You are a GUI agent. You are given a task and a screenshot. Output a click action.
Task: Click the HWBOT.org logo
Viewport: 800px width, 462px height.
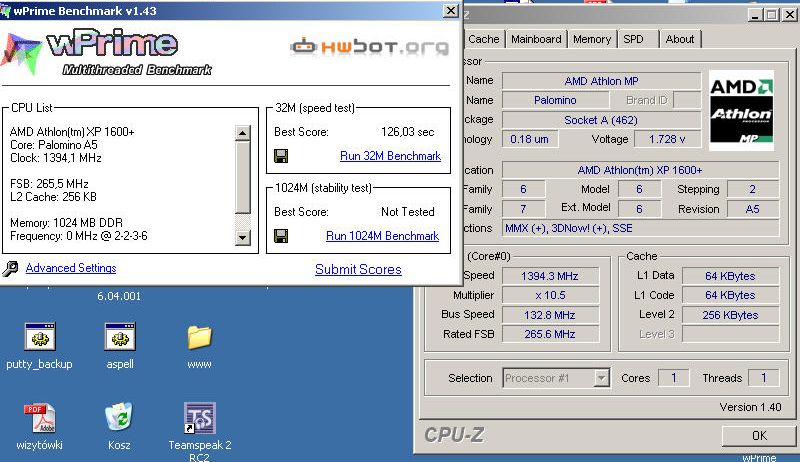[369, 47]
